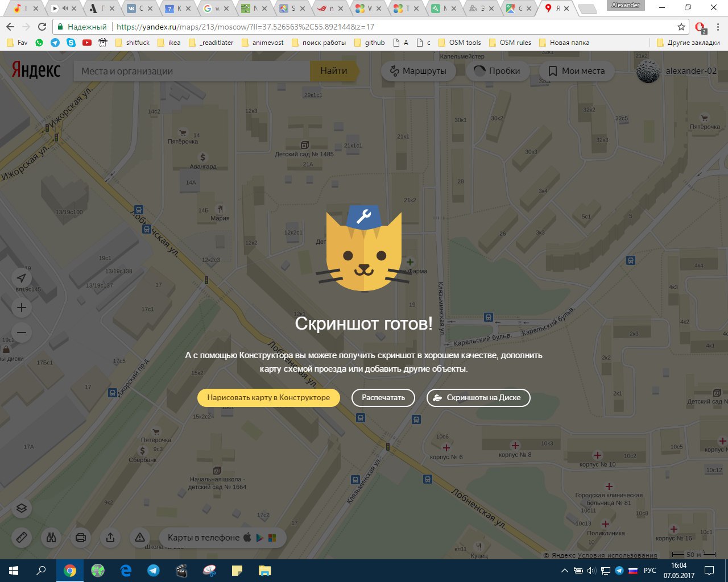This screenshot has width=728, height=582.
Task: Click the Chrome back arrow
Action: 10,27
